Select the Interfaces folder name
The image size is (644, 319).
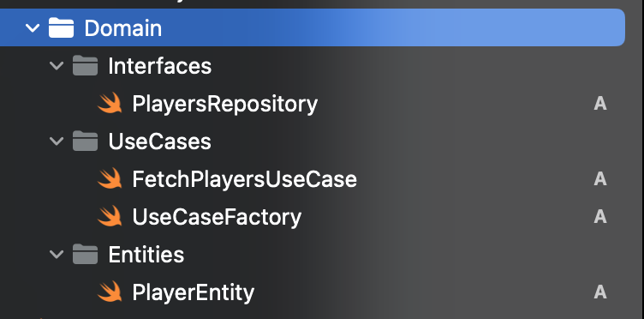tap(160, 66)
